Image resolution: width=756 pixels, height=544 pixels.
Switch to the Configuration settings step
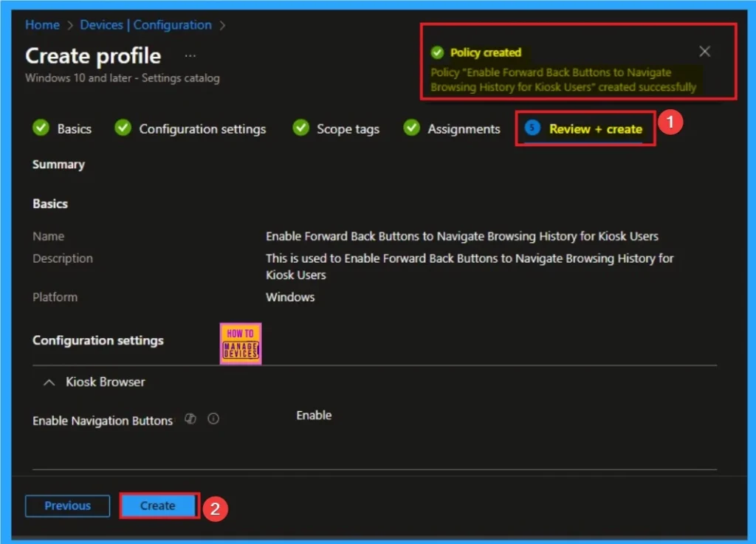[x=202, y=128]
